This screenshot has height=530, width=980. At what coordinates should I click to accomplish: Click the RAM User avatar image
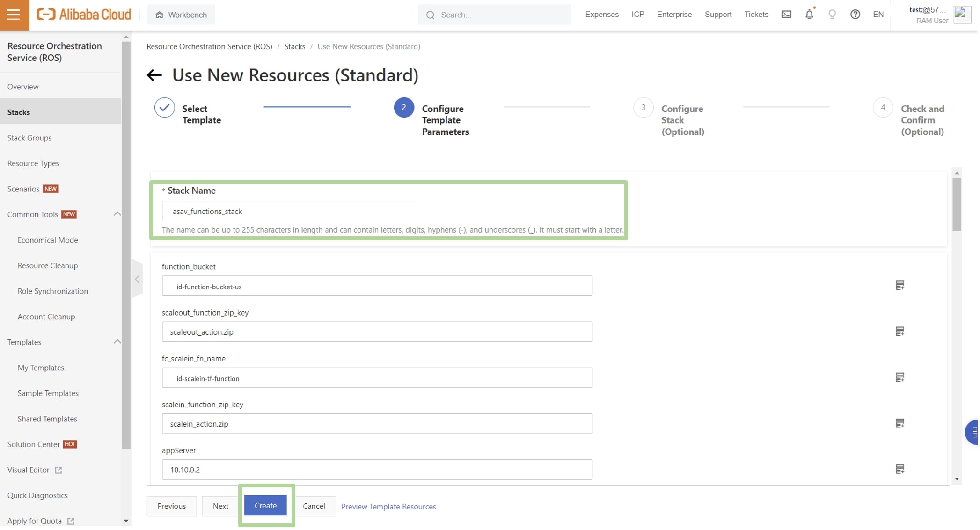click(962, 15)
